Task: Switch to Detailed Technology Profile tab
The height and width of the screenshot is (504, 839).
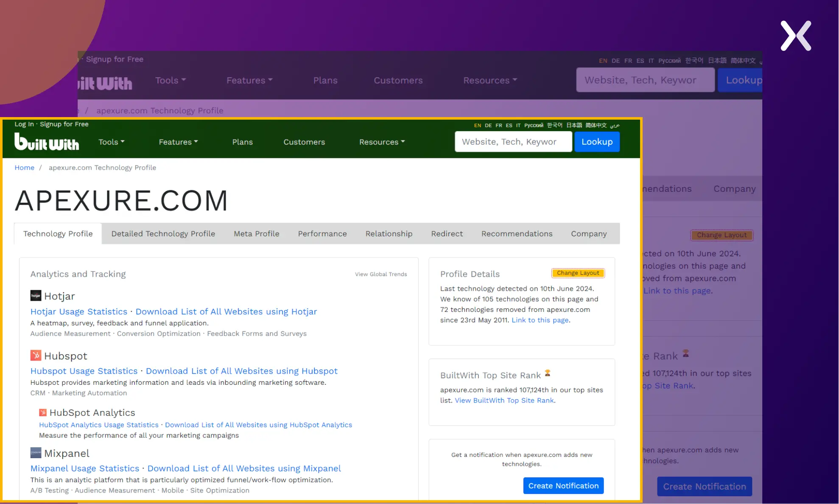Action: [163, 234]
